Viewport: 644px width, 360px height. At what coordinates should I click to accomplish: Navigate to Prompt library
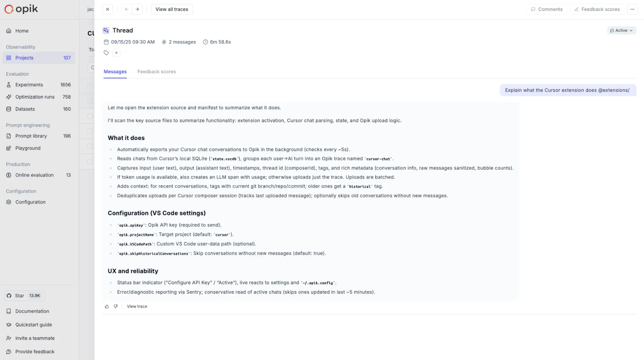(31, 136)
